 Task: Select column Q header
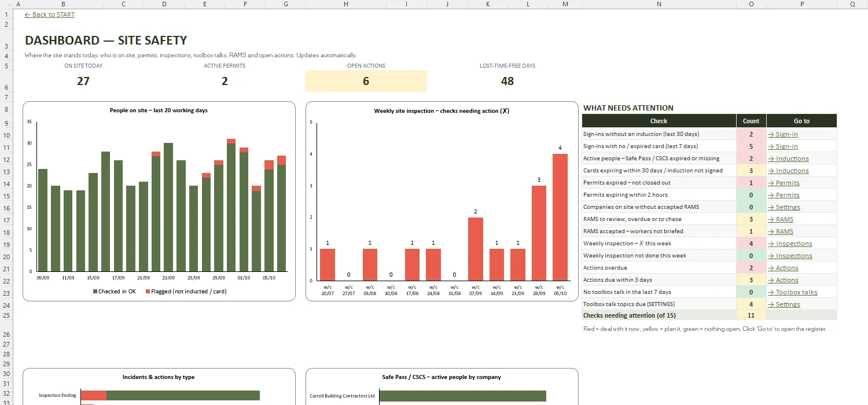point(852,4)
